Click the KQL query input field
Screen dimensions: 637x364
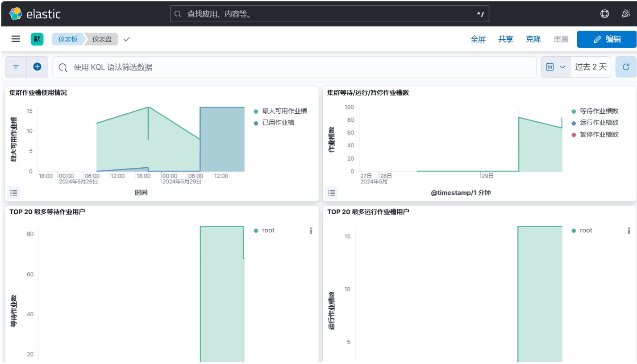[295, 67]
